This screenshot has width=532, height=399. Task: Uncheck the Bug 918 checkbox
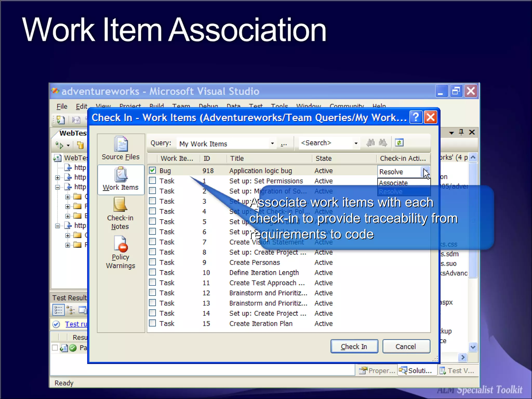click(152, 170)
